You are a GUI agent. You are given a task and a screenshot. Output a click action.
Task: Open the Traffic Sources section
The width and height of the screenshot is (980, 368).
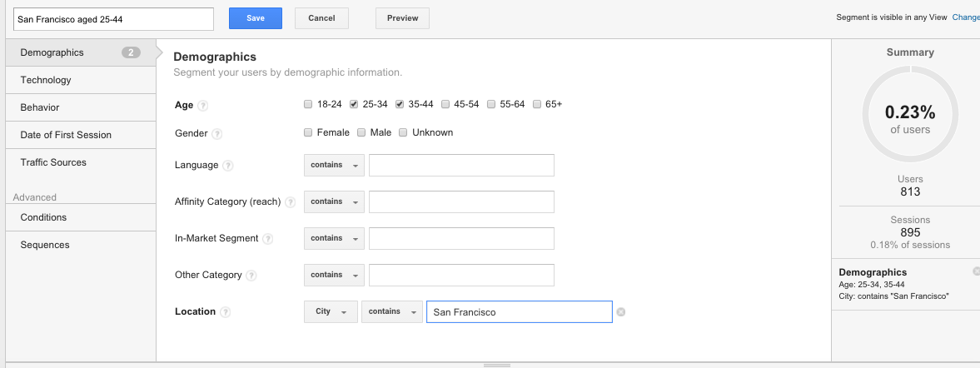click(x=81, y=162)
